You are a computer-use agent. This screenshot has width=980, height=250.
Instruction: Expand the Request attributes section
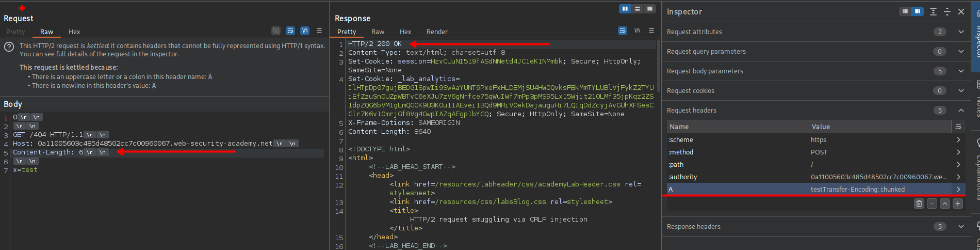pos(961,32)
